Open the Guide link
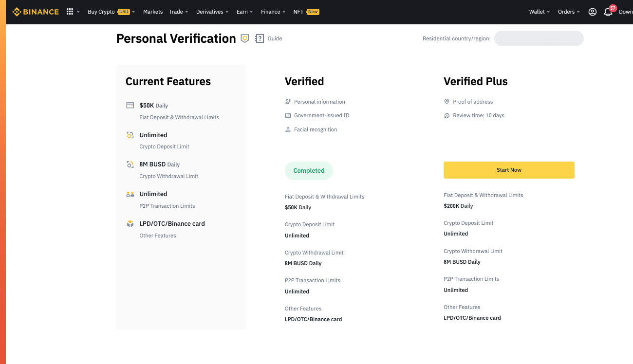Screen dimensions: 633x364 coord(275,38)
